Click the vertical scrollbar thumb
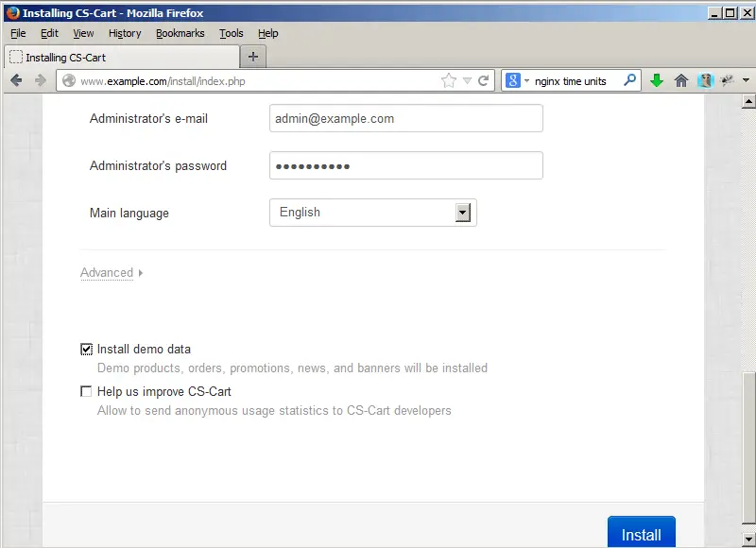 748,447
